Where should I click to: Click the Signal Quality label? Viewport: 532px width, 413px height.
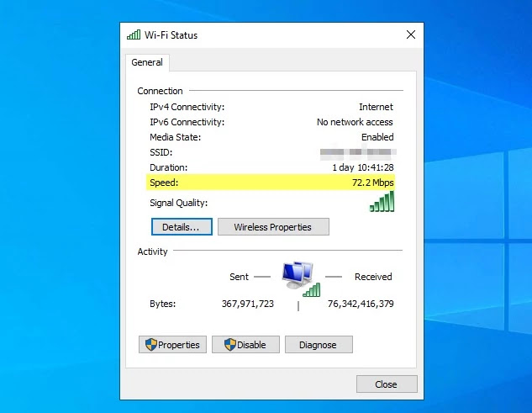coord(178,203)
